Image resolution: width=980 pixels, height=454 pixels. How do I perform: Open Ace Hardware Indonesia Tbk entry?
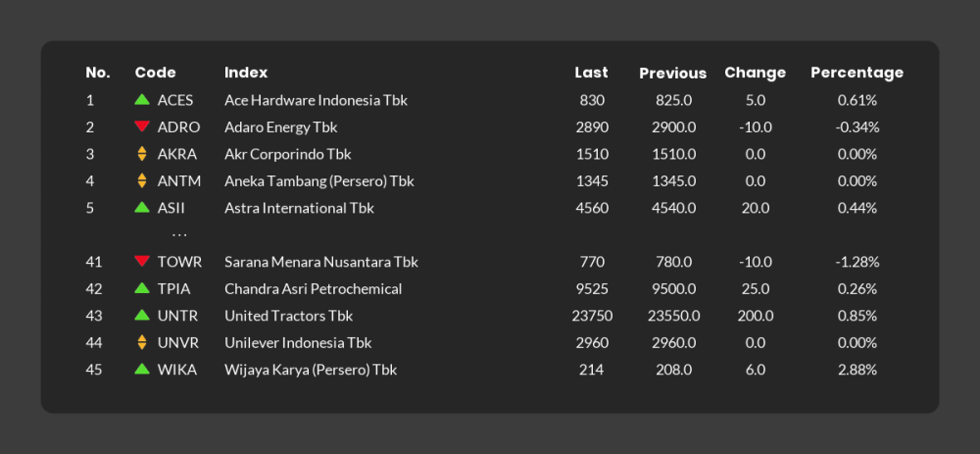point(316,100)
